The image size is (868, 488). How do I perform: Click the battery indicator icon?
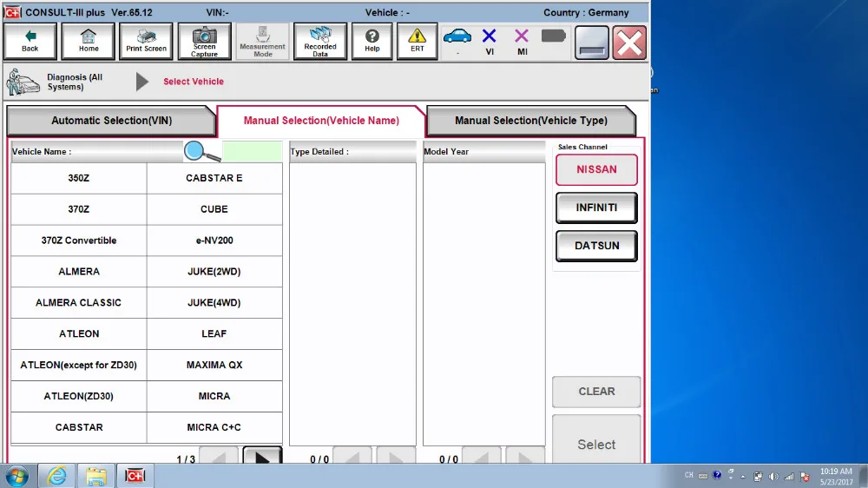[553, 36]
